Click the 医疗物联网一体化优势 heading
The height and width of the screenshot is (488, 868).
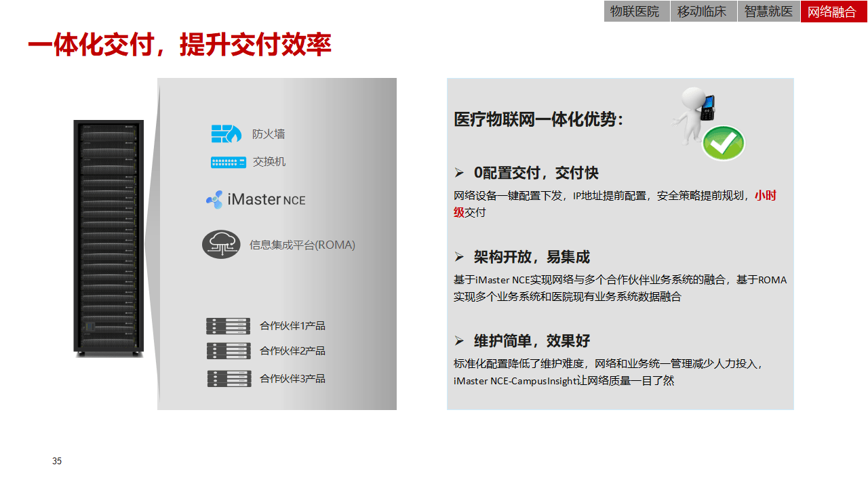(538, 119)
